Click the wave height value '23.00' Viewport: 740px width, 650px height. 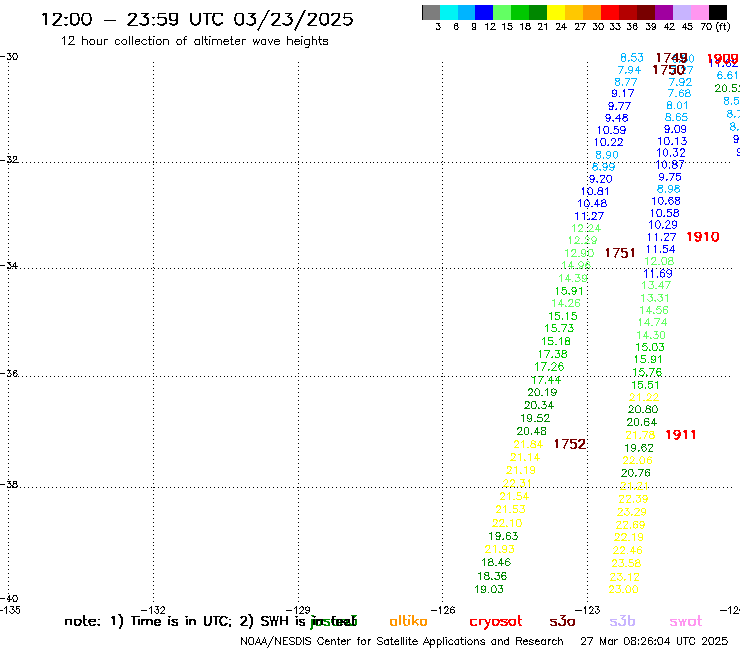623,589
